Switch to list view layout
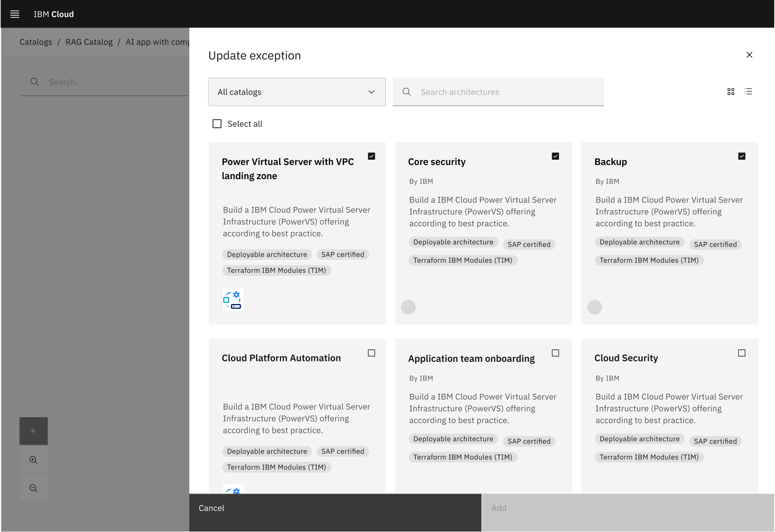775x532 pixels. click(x=748, y=92)
